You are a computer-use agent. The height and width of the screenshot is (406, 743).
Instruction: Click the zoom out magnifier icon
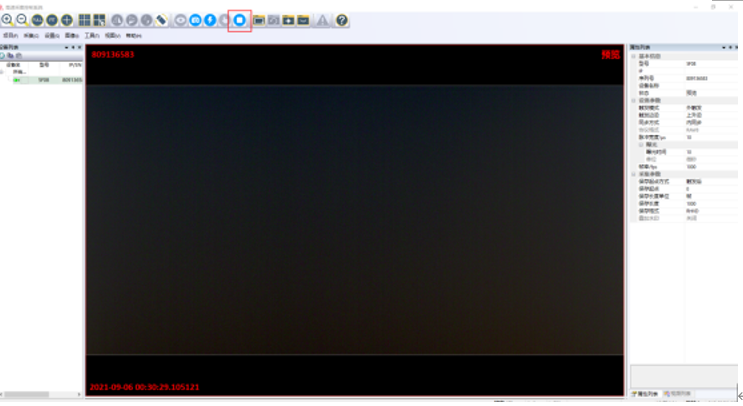(22, 20)
